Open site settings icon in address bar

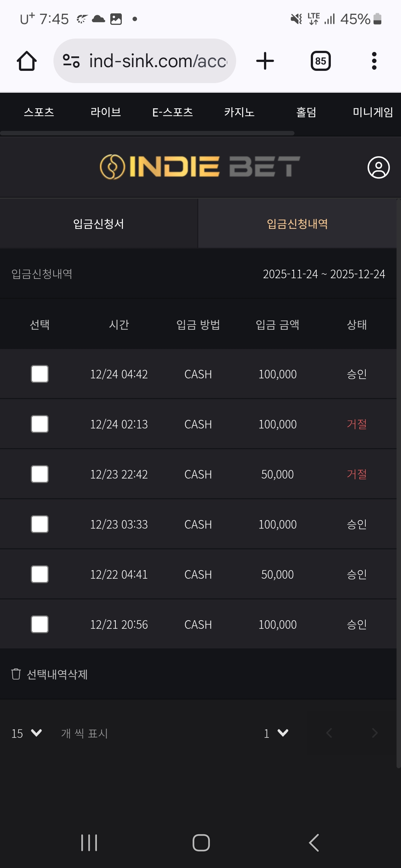[x=71, y=61]
